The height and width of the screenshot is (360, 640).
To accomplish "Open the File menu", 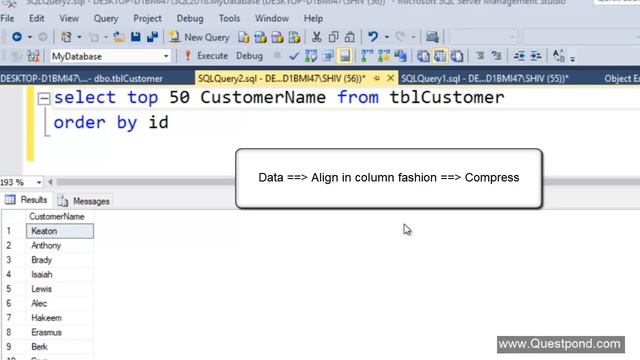I will pyautogui.click(x=7, y=18).
